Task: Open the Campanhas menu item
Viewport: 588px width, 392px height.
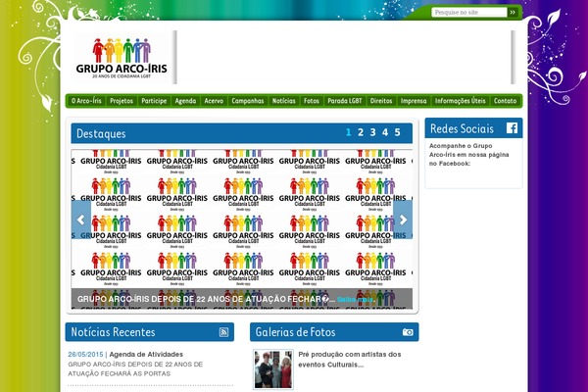Action: (248, 101)
